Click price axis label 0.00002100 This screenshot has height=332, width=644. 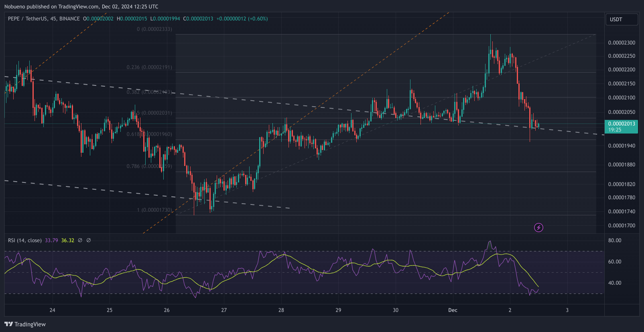point(622,97)
